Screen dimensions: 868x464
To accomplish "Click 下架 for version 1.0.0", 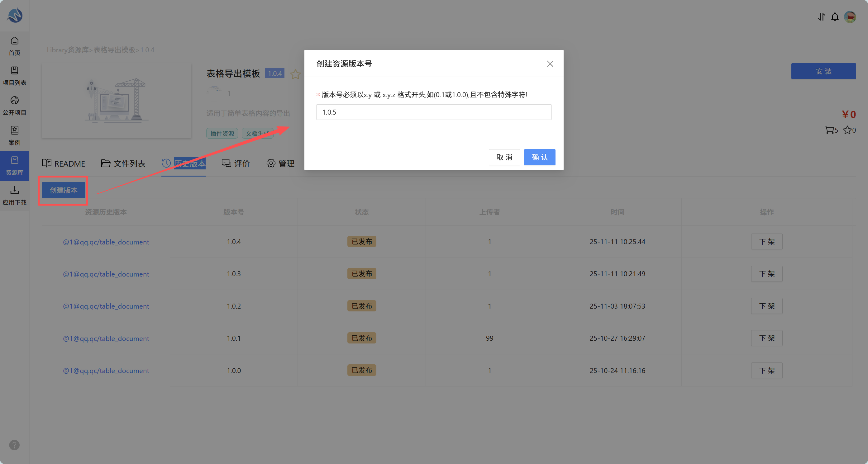I will (766, 370).
